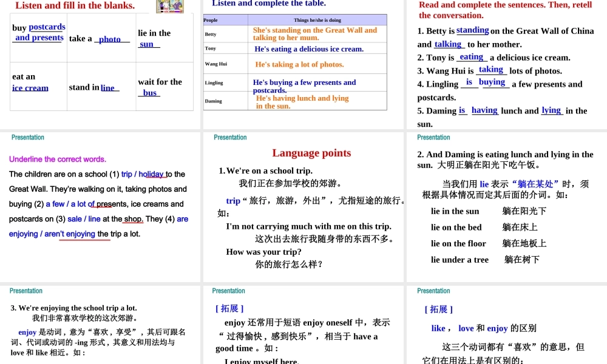
Task: Open the slide about like, love and enjoy
Action: (507, 325)
